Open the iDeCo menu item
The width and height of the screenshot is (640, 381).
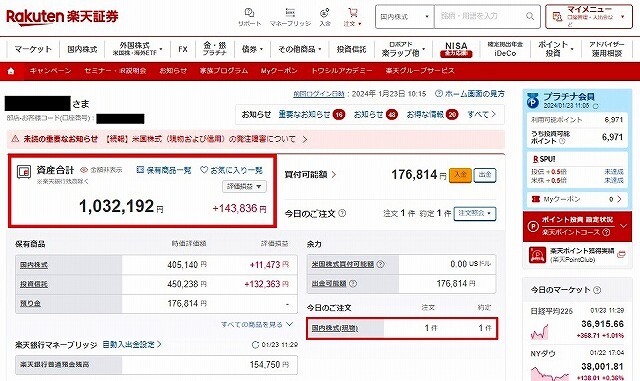click(505, 49)
